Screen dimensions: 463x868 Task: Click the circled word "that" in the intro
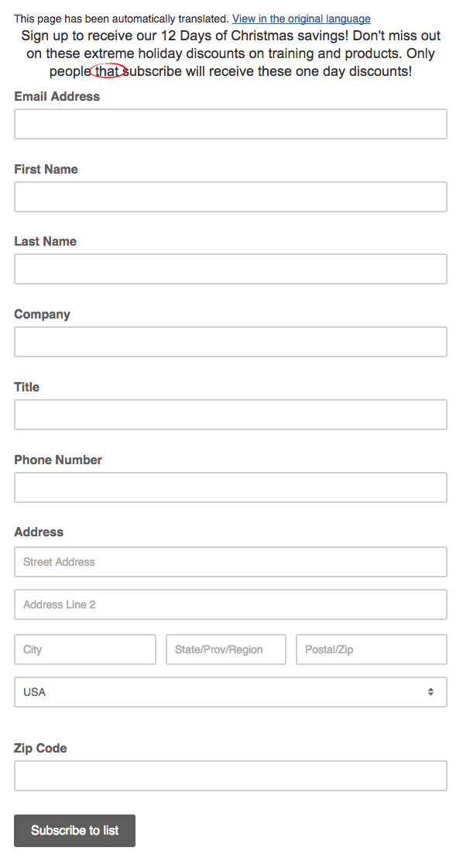pyautogui.click(x=108, y=71)
